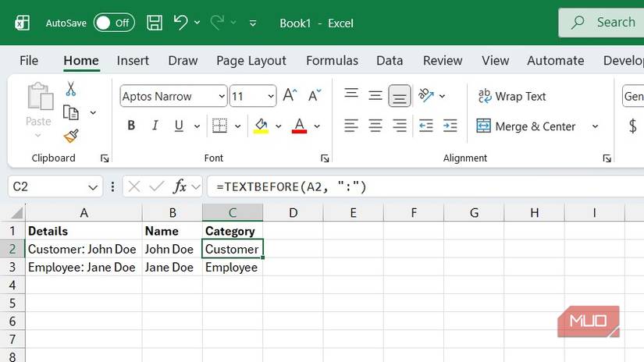Open the Review tab
Image resolution: width=644 pixels, height=362 pixels.
443,61
